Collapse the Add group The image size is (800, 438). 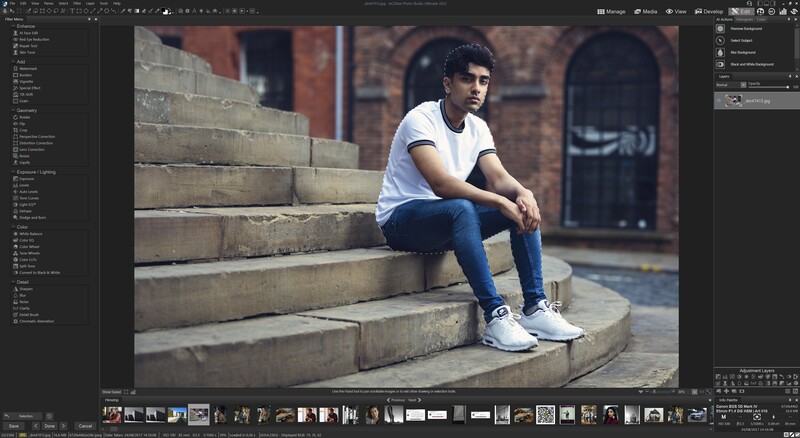(13, 62)
